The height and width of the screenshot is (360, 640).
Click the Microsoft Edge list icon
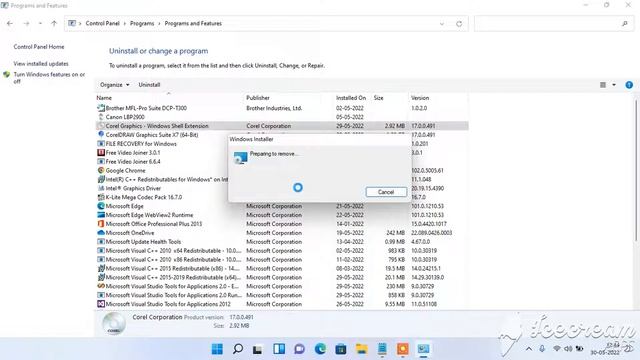click(x=101, y=206)
